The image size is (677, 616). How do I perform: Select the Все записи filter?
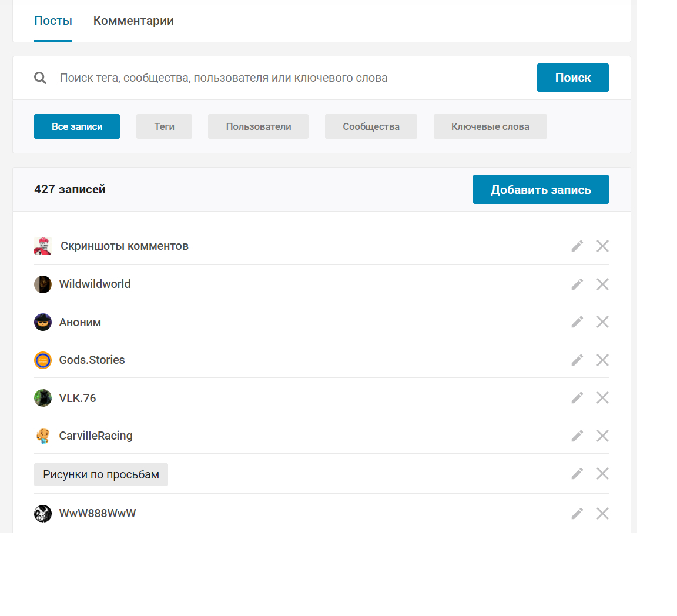[77, 126]
